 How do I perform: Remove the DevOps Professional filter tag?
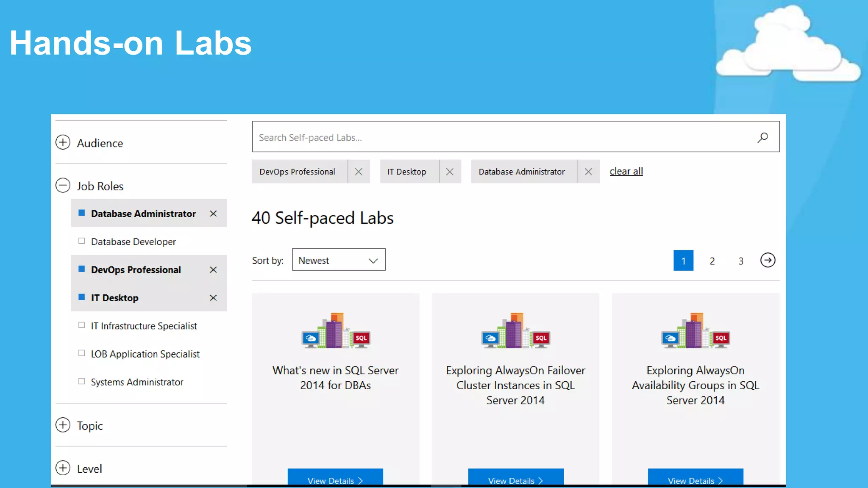359,172
